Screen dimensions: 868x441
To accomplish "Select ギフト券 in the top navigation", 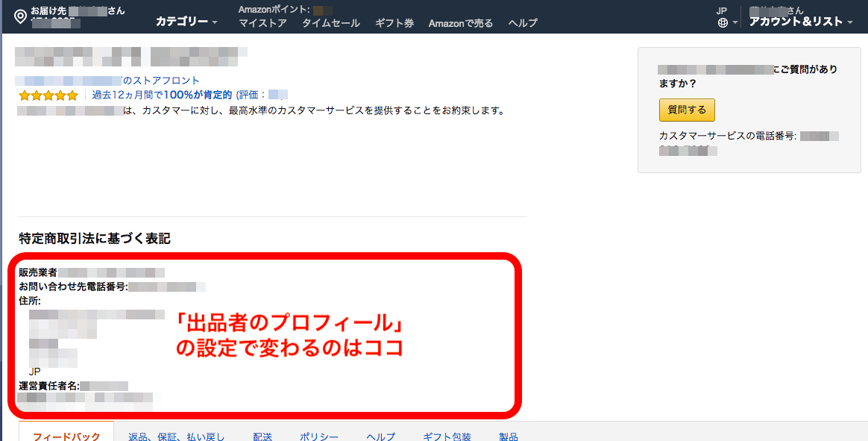I will click(394, 23).
